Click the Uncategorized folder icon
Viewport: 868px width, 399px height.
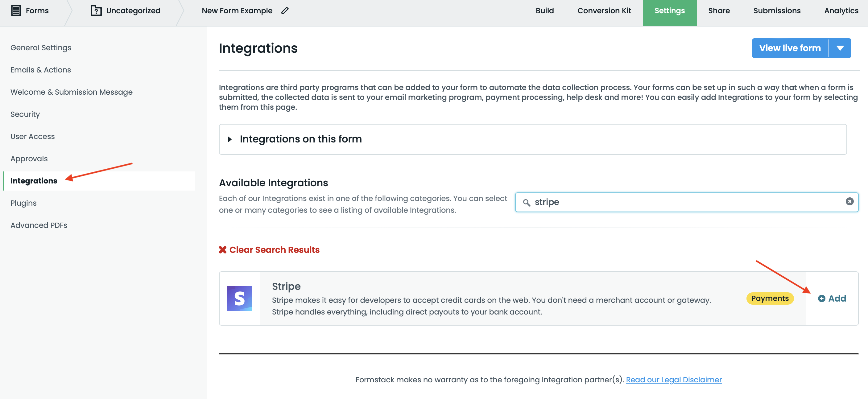(x=96, y=10)
